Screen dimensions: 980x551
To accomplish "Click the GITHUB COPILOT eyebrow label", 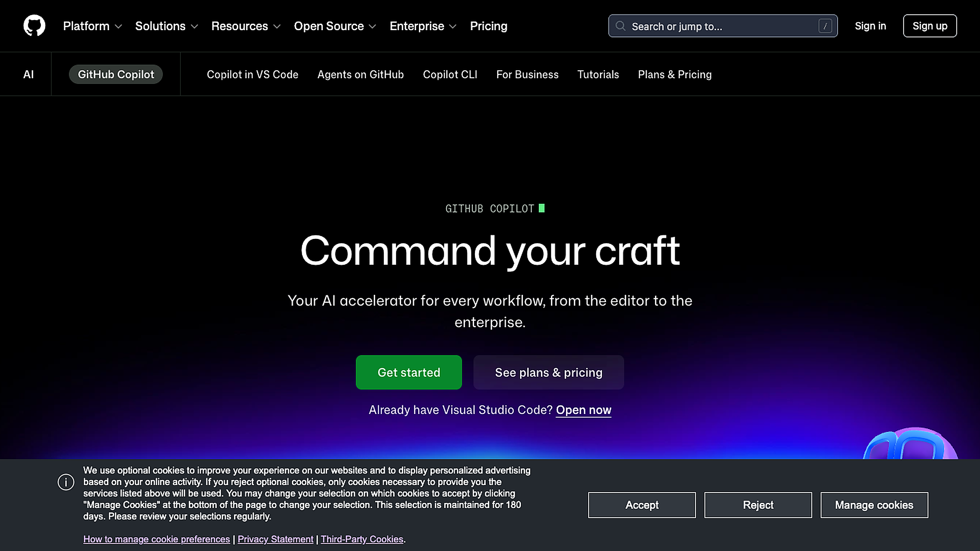I will click(490, 208).
